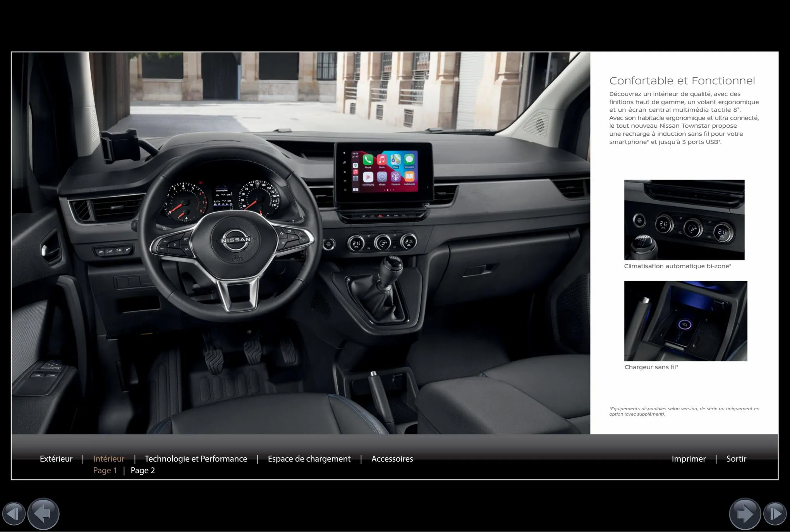790x532 pixels.
Task: Jump to the first page arrow button
Action: tap(14, 514)
